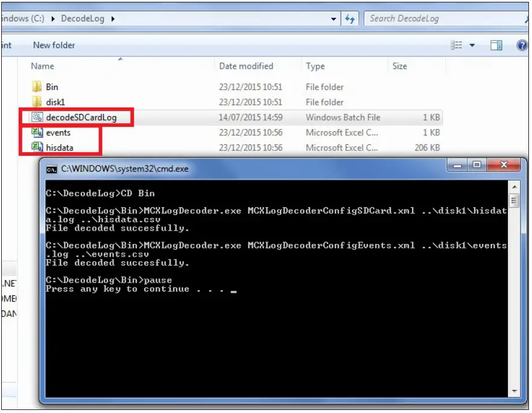Open the address bar history dropdown
Image resolution: width=532 pixels, height=413 pixels.
click(x=333, y=19)
